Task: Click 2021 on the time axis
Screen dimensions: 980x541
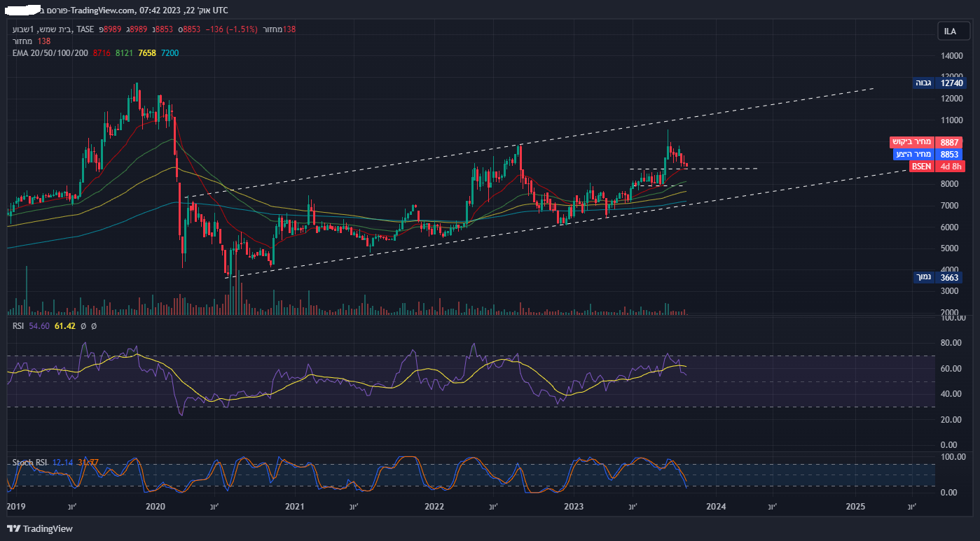Action: point(295,506)
